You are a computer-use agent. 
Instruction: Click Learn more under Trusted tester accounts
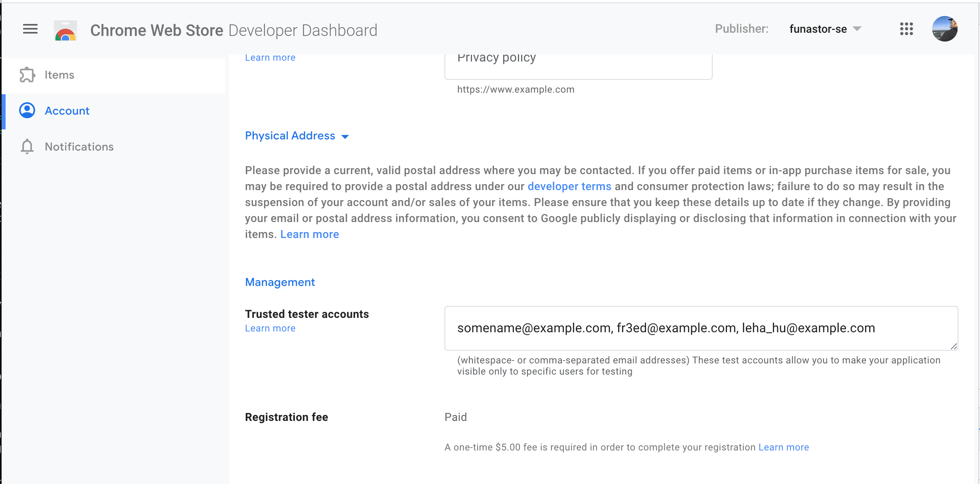[269, 328]
